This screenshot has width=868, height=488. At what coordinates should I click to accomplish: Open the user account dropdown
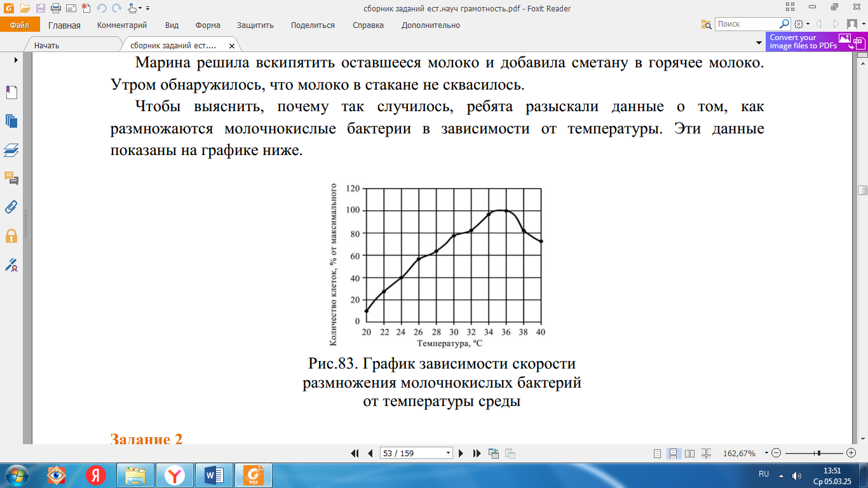[x=856, y=24]
